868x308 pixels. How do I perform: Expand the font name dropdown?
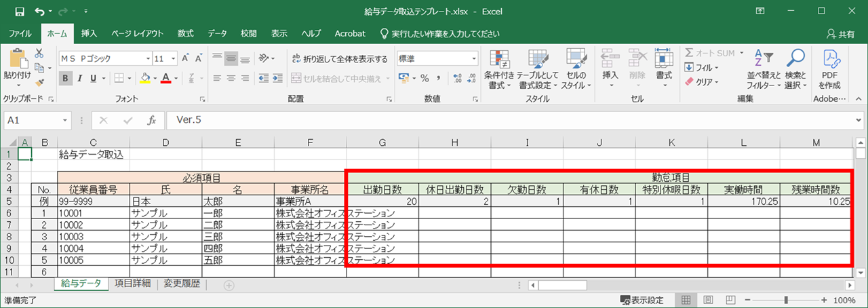coord(145,59)
